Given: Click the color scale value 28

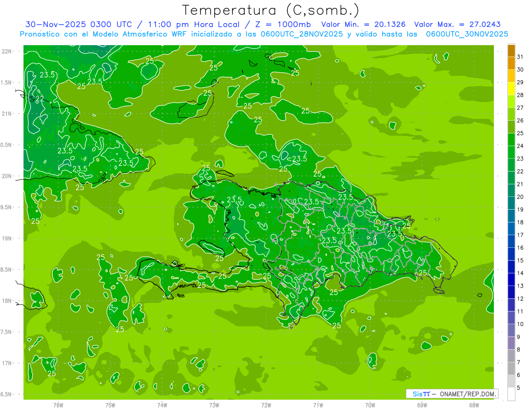Looking at the screenshot, I should tap(520, 95).
